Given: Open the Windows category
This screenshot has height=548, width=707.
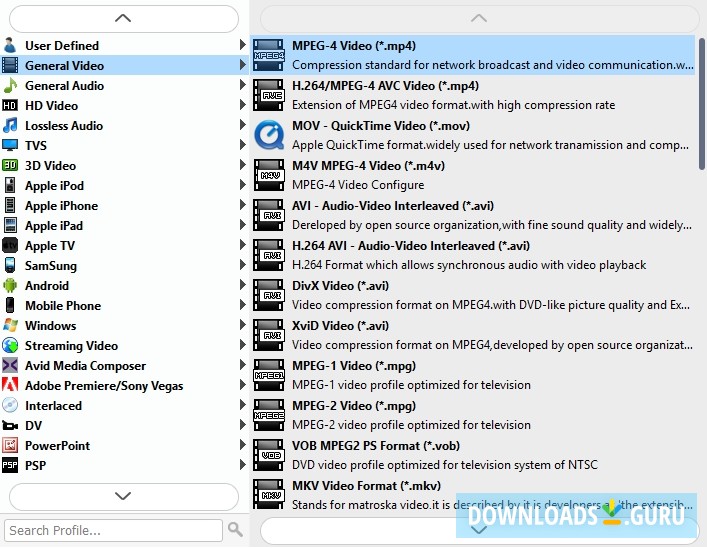Looking at the screenshot, I should click(124, 325).
